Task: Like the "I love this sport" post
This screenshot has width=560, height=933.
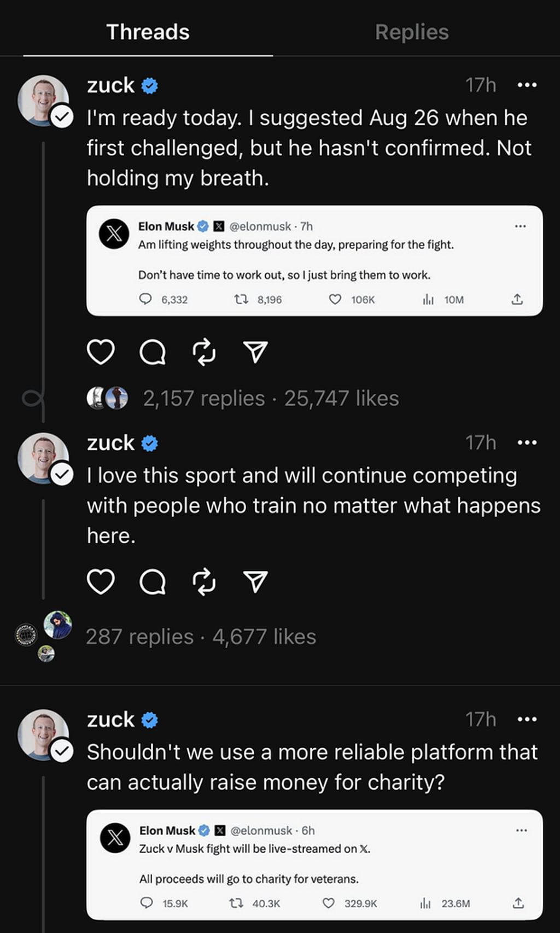Action: click(x=101, y=581)
